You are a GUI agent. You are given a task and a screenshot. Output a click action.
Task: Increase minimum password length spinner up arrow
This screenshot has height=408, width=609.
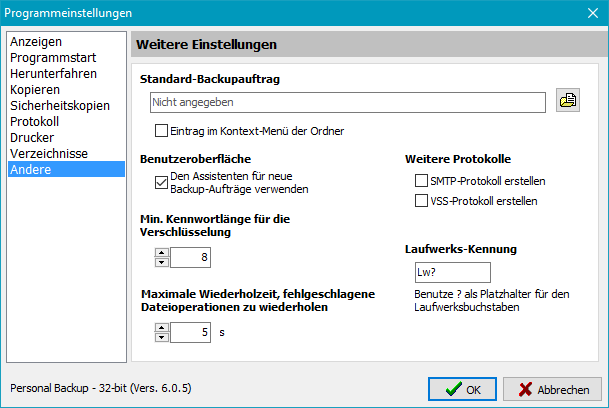pyautogui.click(x=161, y=253)
